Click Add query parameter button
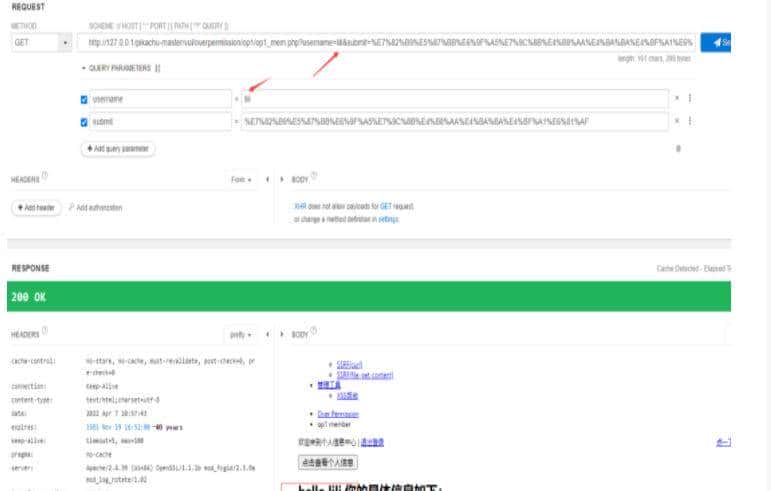Screen dimensions: 771x491 (118, 148)
